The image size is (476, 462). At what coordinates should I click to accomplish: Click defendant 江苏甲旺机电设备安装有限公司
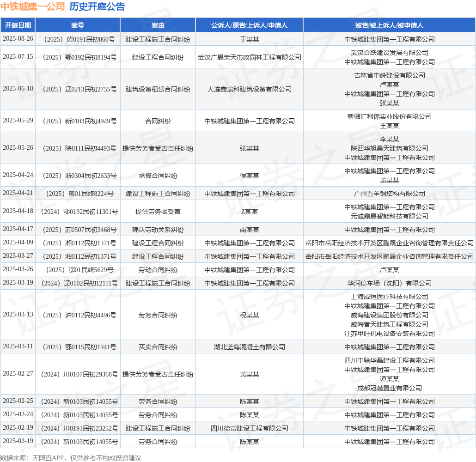tap(389, 334)
